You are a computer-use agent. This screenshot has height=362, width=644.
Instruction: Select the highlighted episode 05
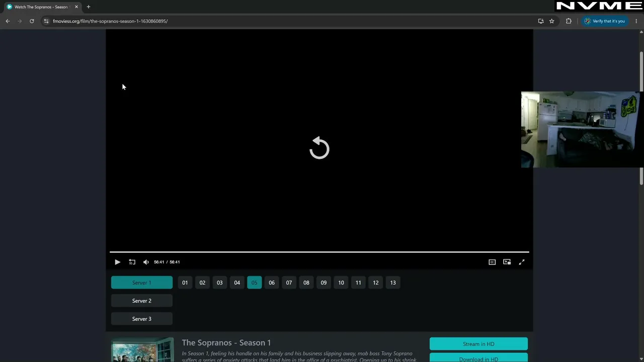point(255,283)
